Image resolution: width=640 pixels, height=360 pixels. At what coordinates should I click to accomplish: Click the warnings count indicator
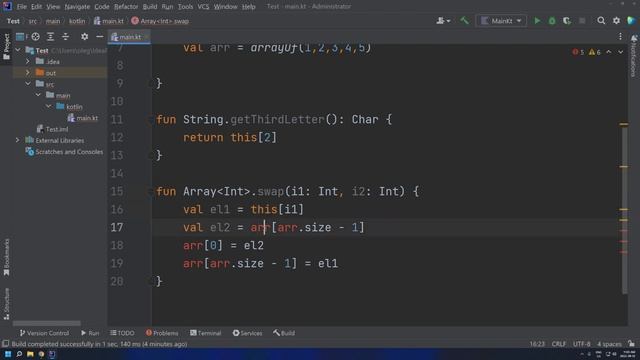[595, 52]
